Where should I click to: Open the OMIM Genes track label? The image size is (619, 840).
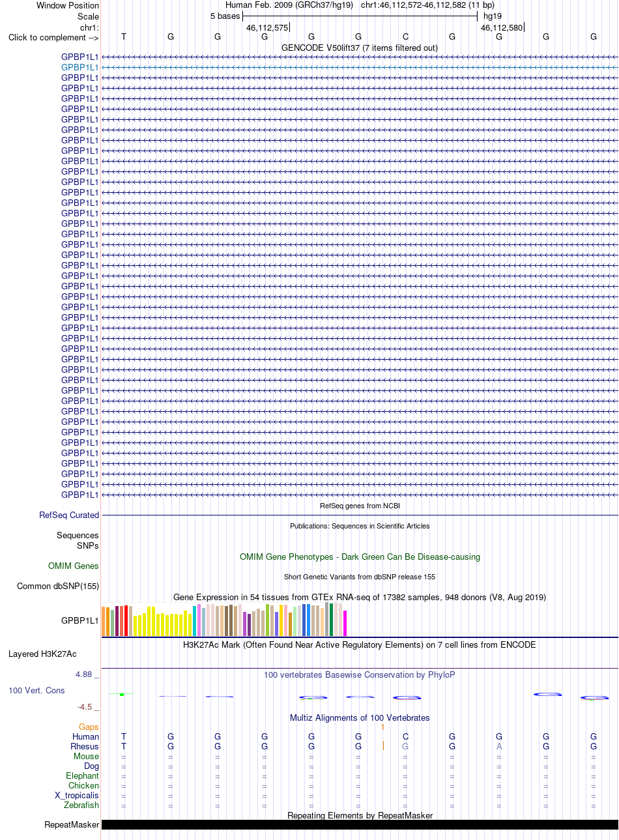click(74, 566)
